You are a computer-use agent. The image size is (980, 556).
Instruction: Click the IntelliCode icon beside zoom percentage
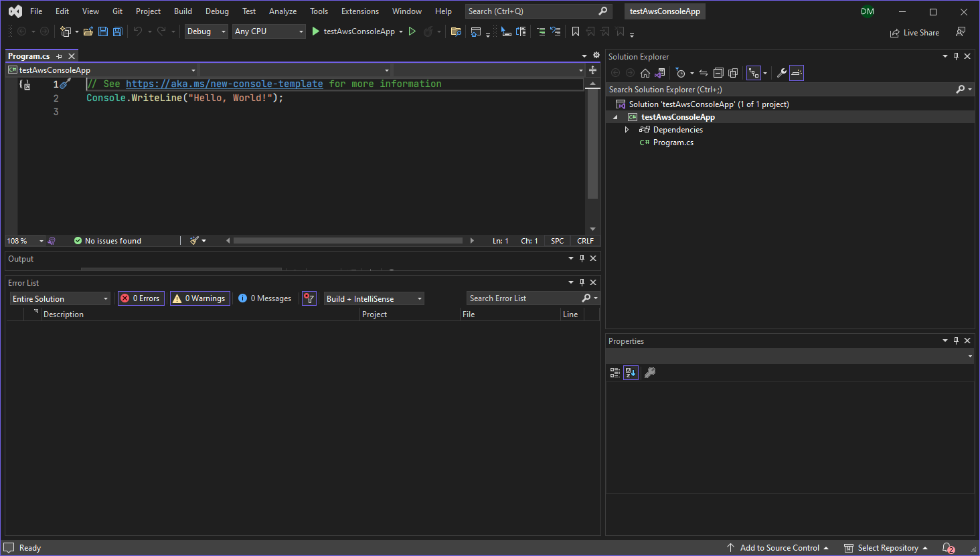pos(52,240)
